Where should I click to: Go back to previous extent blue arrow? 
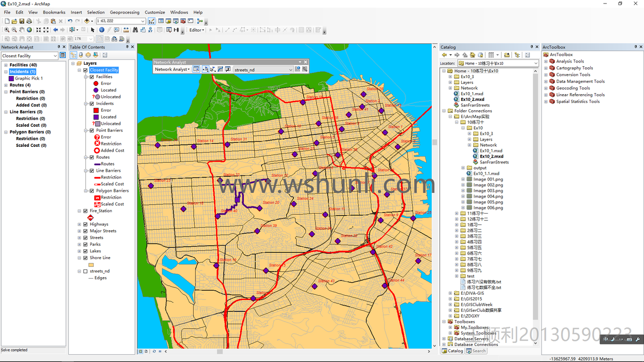click(x=55, y=30)
